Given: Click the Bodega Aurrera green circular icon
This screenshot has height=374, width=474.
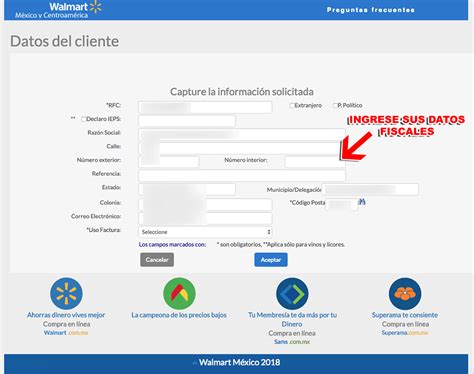Looking at the screenshot, I should (x=179, y=294).
